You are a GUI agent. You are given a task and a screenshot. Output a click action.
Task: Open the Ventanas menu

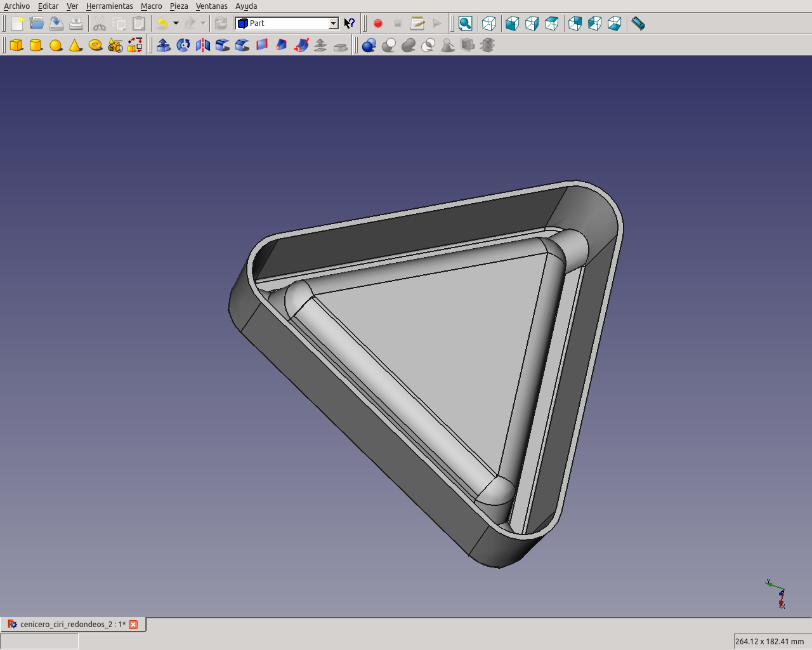point(212,6)
